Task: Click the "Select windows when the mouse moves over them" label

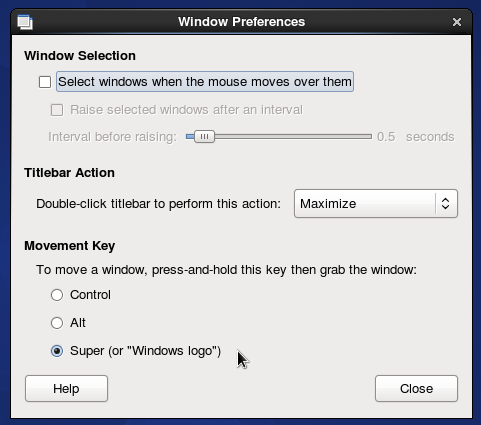Action: tap(205, 82)
